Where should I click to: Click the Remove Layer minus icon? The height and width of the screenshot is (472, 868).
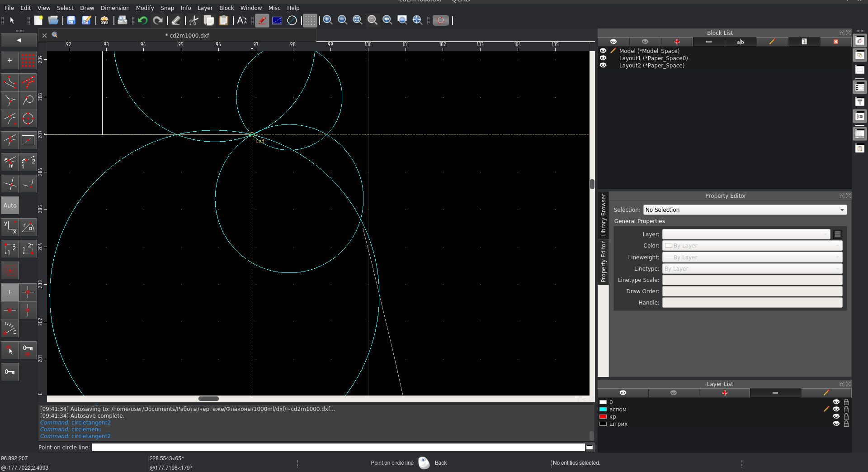coord(775,393)
